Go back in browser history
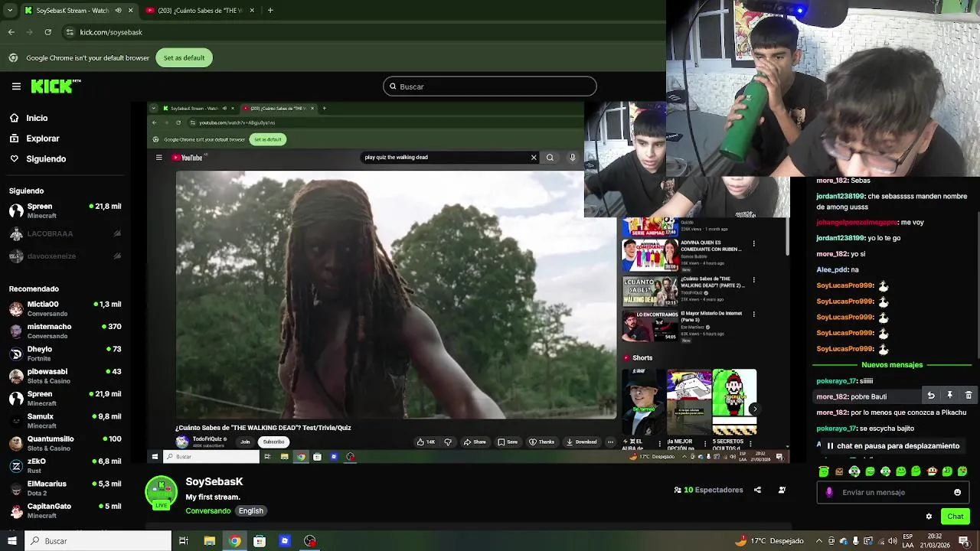The width and height of the screenshot is (980, 551). (11, 32)
